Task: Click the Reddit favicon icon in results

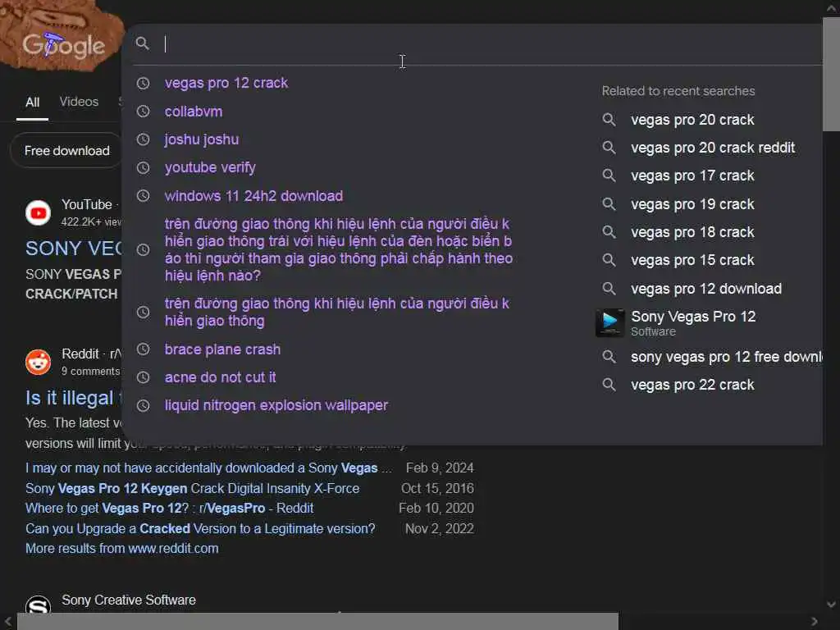Action: point(38,362)
